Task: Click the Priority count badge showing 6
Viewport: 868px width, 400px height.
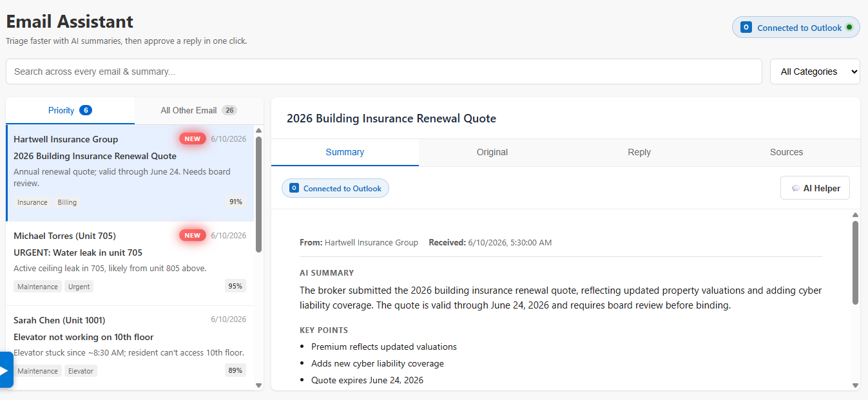Action: click(x=86, y=110)
